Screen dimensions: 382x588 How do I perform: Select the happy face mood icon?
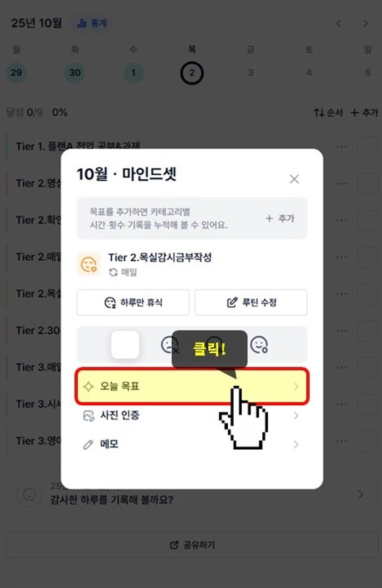[259, 344]
